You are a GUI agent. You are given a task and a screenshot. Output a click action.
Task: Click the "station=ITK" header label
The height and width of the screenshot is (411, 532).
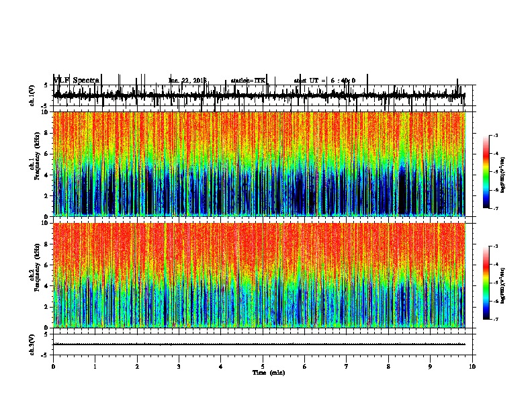[248, 81]
